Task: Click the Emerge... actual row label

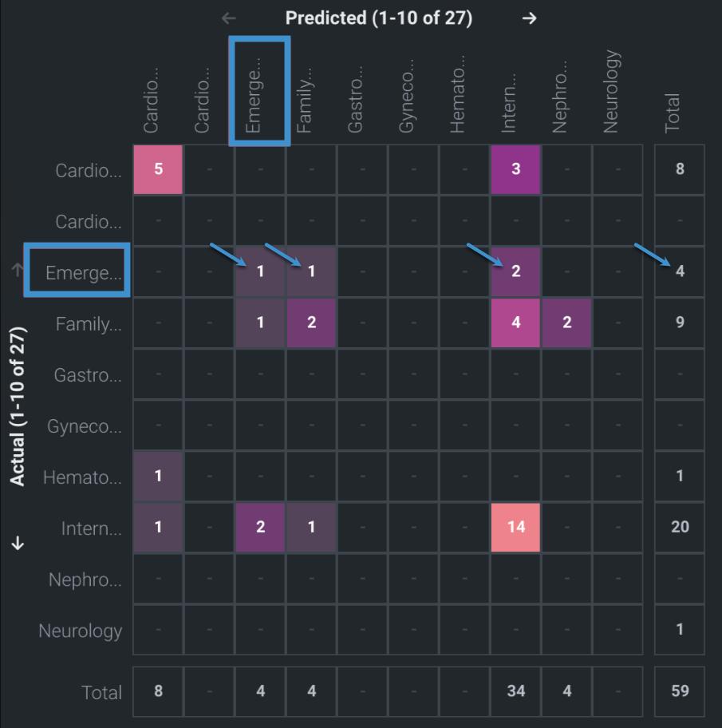Action: [83, 272]
